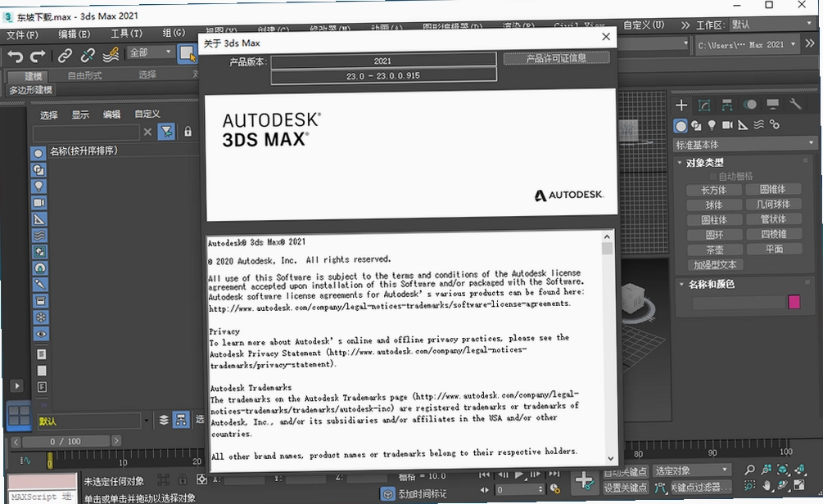Open the 工具(T) menu
Screen dimensions: 823x504
point(126,33)
